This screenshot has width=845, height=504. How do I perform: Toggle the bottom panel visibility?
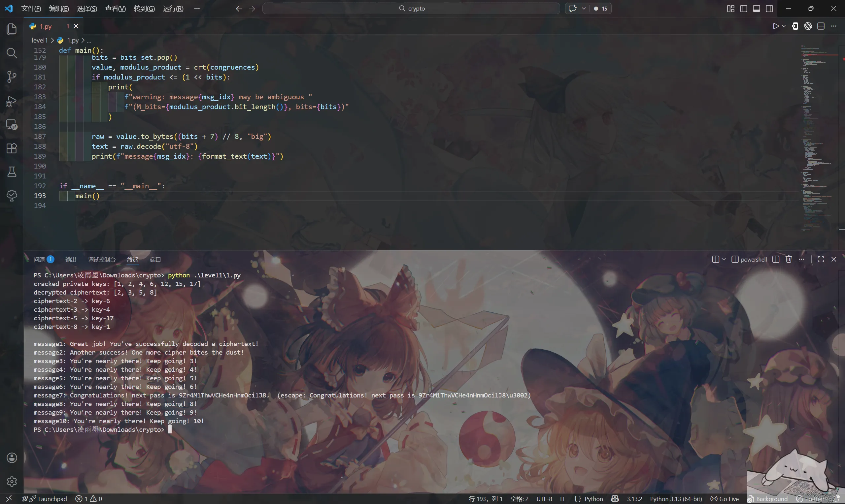[756, 9]
